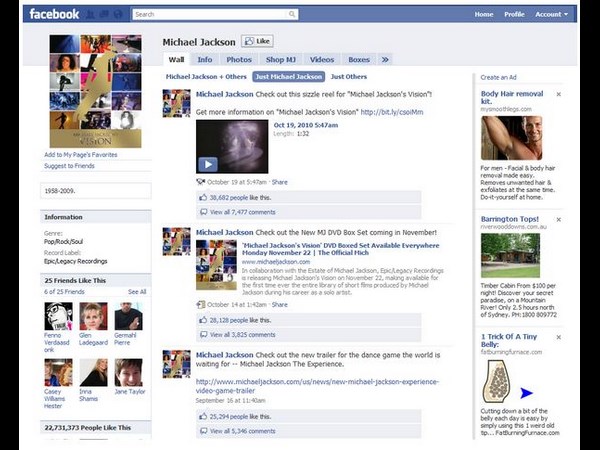Close the Body Hair removal kit ad
Image resolution: width=600 pixels, height=450 pixels.
tap(558, 94)
